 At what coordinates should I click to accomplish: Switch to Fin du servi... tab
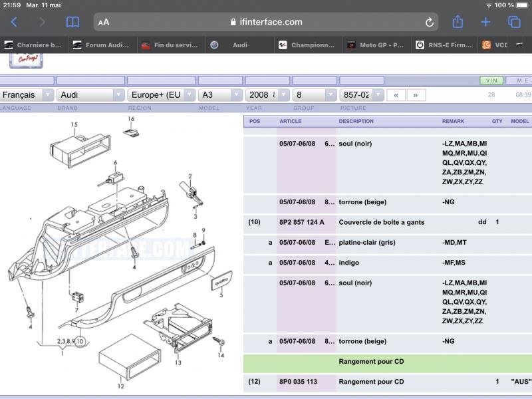pyautogui.click(x=172, y=45)
